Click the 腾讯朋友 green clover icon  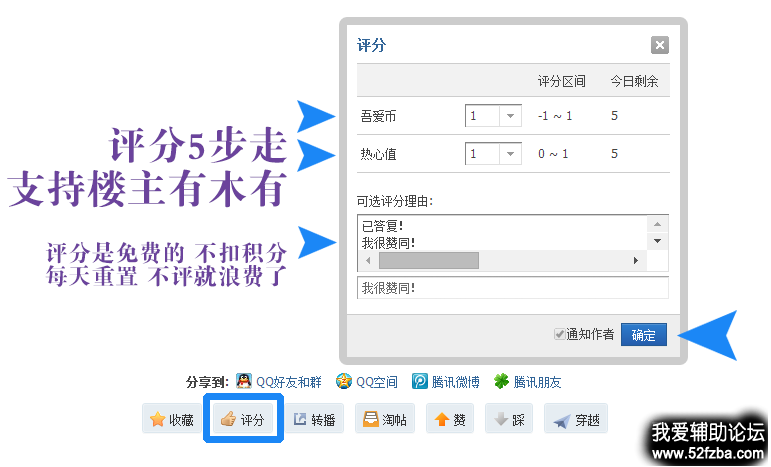point(501,381)
